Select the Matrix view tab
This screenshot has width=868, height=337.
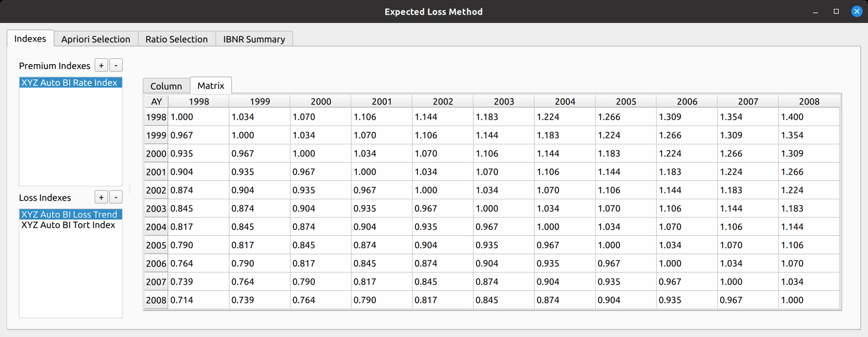(x=211, y=86)
